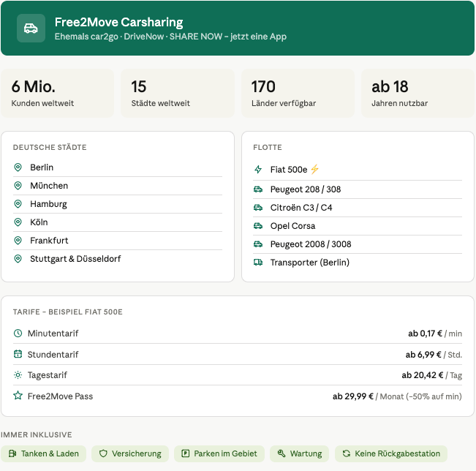Click the refresh icon in Keine Rückgabestation

pos(346,453)
